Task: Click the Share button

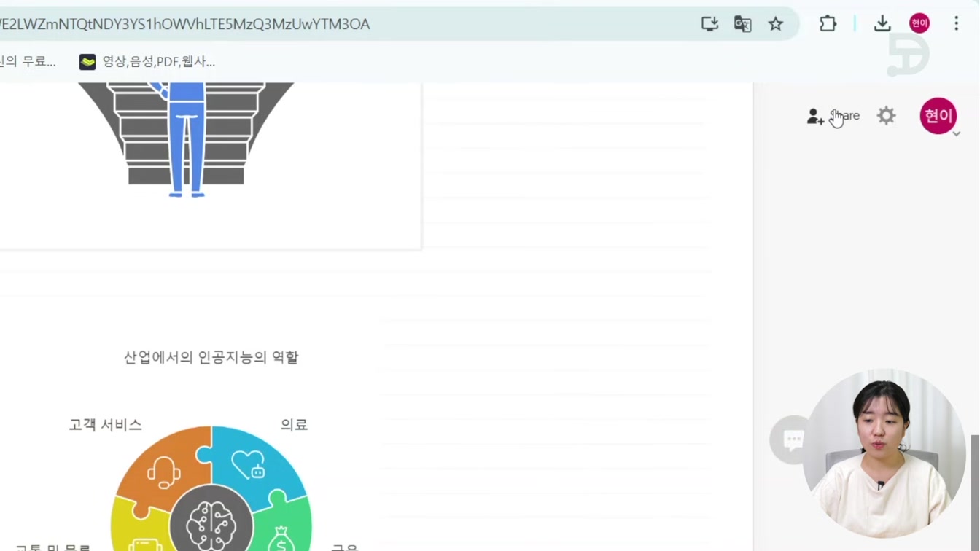Action: tap(833, 116)
